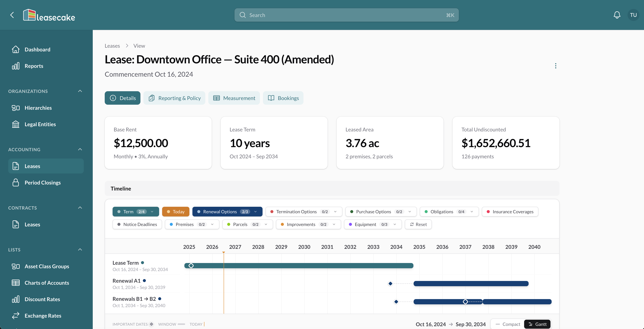This screenshot has width=644, height=329.
Task: Click the Renewal A1 gantt bar
Action: point(471,284)
